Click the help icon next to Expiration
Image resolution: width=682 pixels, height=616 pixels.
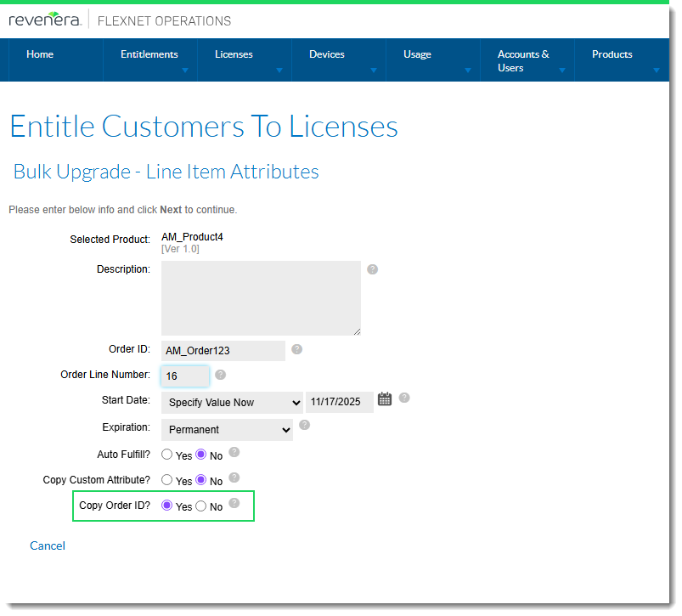tap(304, 425)
